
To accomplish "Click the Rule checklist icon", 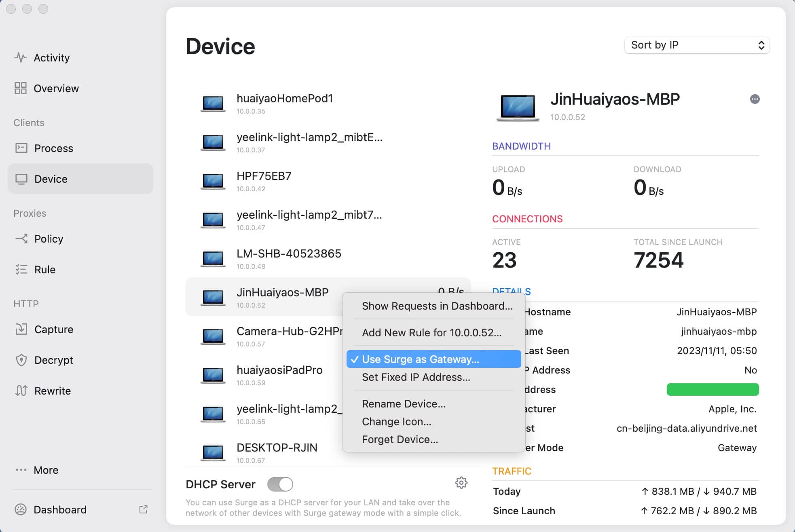I will 21,269.
